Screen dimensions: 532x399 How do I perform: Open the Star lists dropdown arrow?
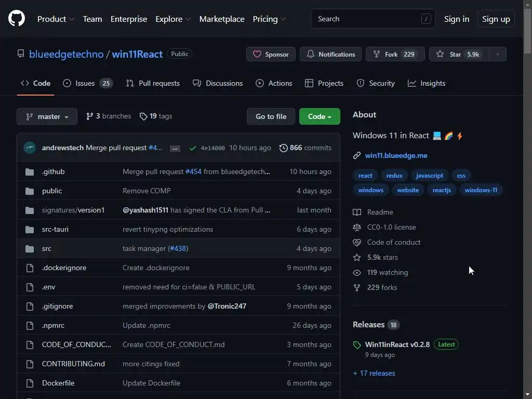(497, 54)
